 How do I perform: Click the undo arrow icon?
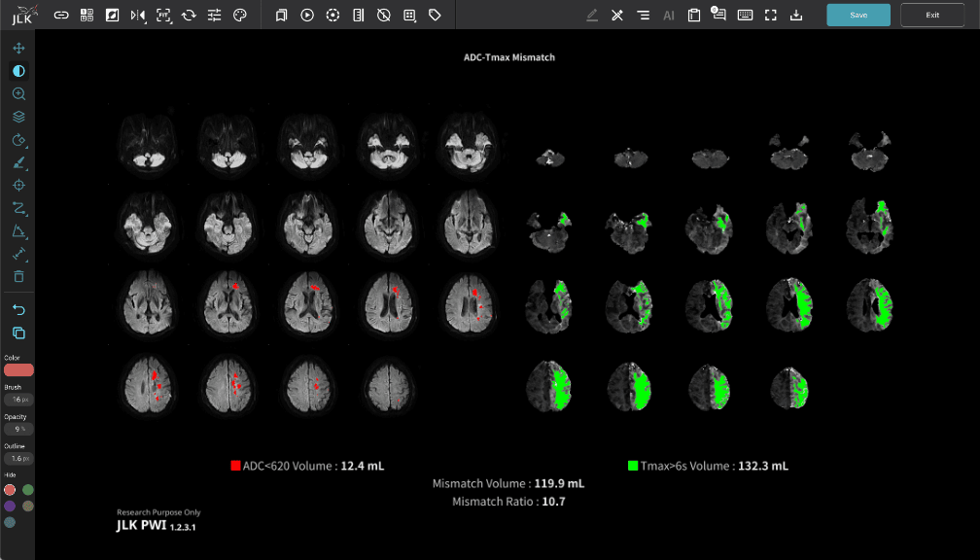[18, 309]
